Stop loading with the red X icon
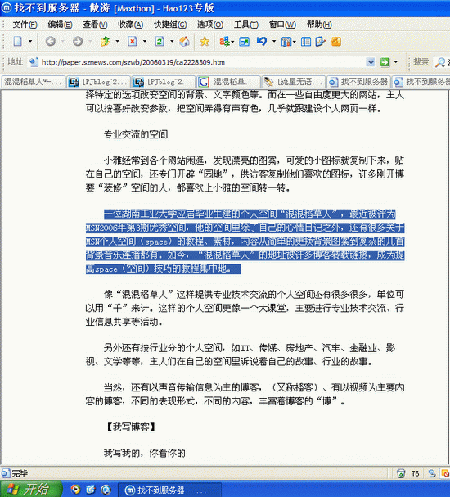 [133, 42]
